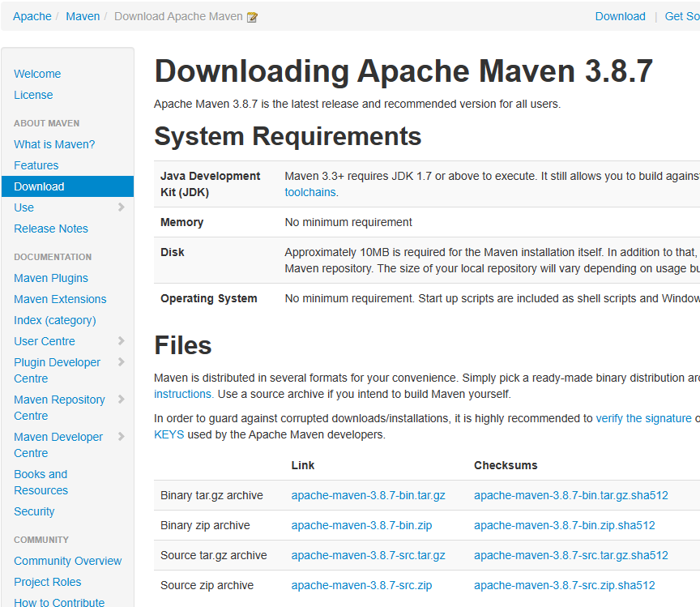The height and width of the screenshot is (607, 700).
Task: Click the System Requirements heading
Action: 288,136
